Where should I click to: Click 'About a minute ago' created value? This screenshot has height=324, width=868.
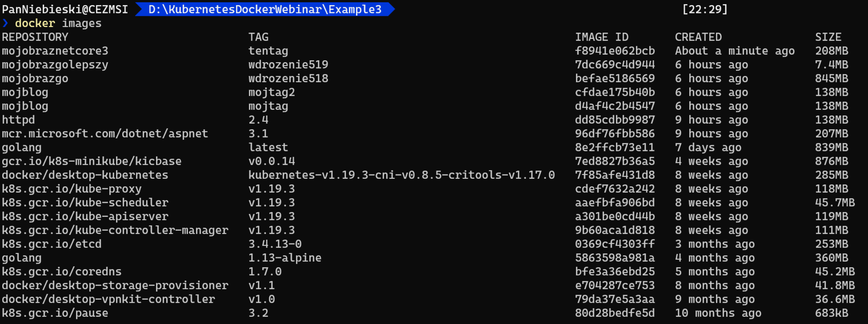point(735,50)
